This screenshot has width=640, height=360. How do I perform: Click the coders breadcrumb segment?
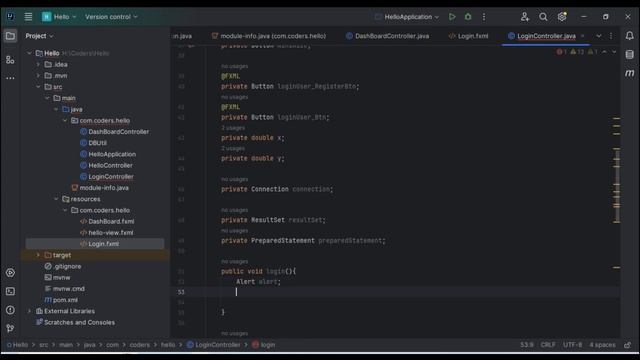pos(140,345)
